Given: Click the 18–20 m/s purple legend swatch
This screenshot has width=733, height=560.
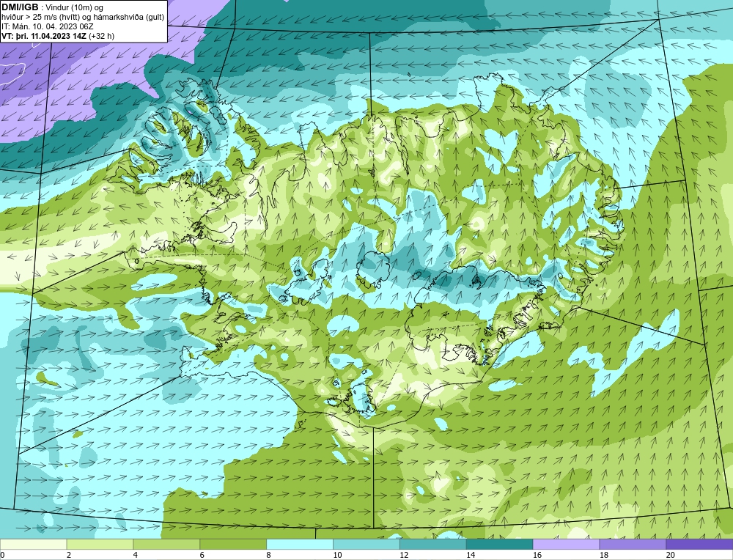Looking at the screenshot, I should tap(633, 544).
